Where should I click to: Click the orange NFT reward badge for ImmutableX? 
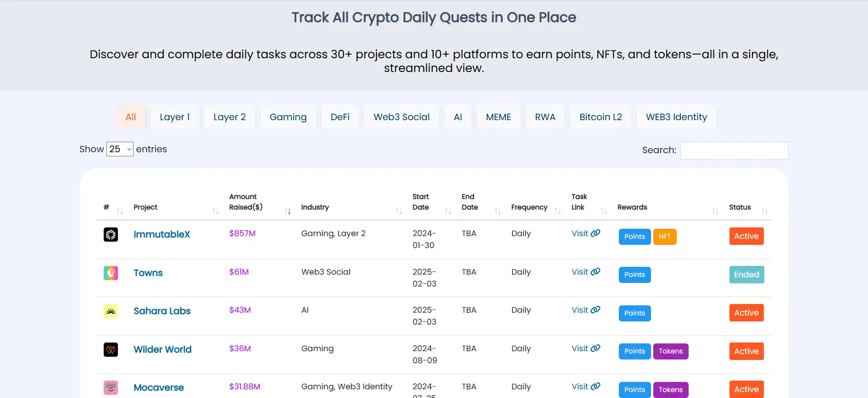(x=664, y=237)
